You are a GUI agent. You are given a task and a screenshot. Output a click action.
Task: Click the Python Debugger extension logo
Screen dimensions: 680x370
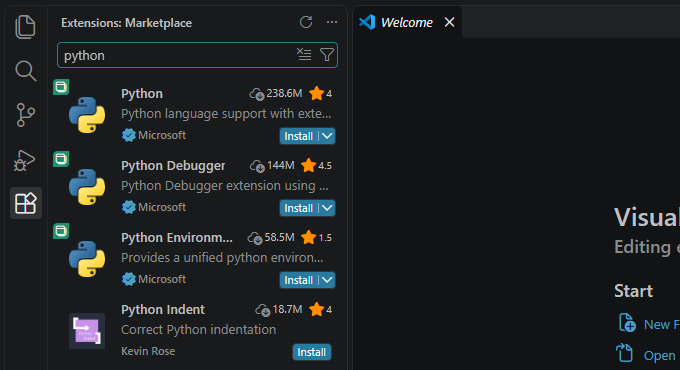87,187
